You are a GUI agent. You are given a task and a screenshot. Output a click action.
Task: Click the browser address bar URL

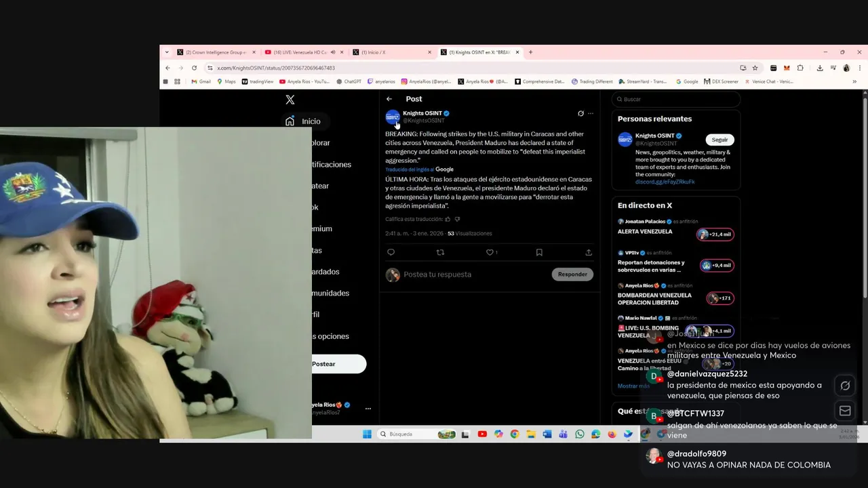[276, 68]
